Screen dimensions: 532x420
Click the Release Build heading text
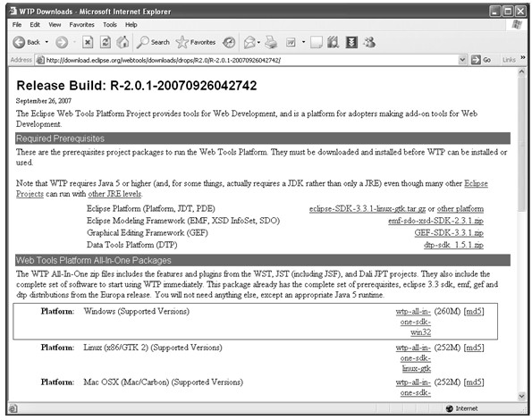click(x=137, y=86)
